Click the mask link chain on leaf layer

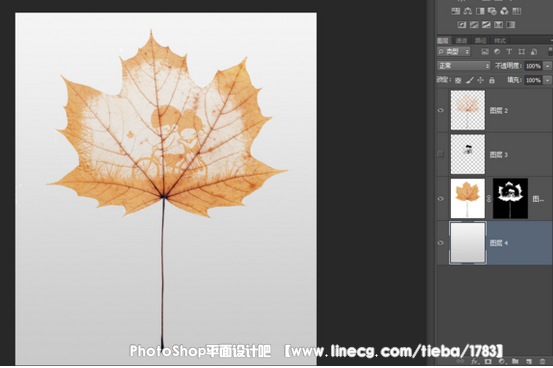click(x=489, y=199)
